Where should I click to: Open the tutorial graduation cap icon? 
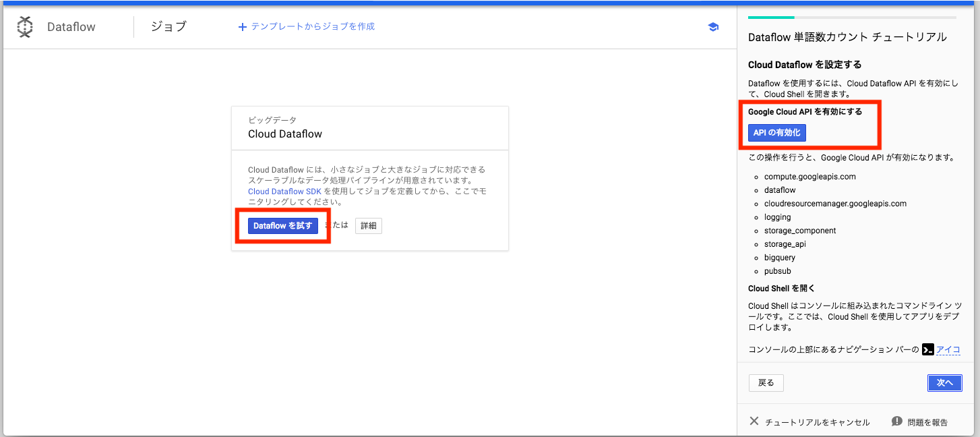pos(713,27)
